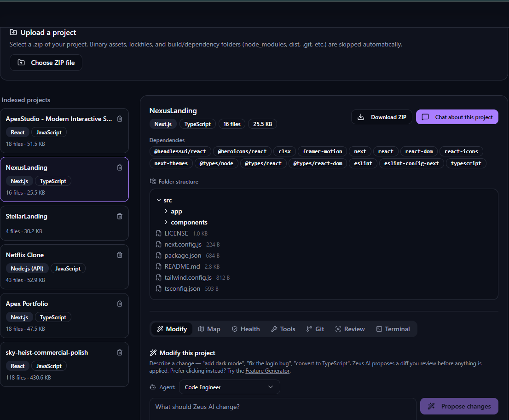Click Chat about this project

point(457,117)
